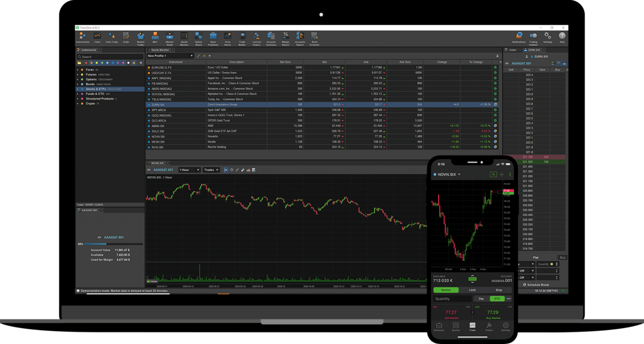Click the Buy button below the order ladder
This screenshot has height=344, width=644.
(x=563, y=257)
